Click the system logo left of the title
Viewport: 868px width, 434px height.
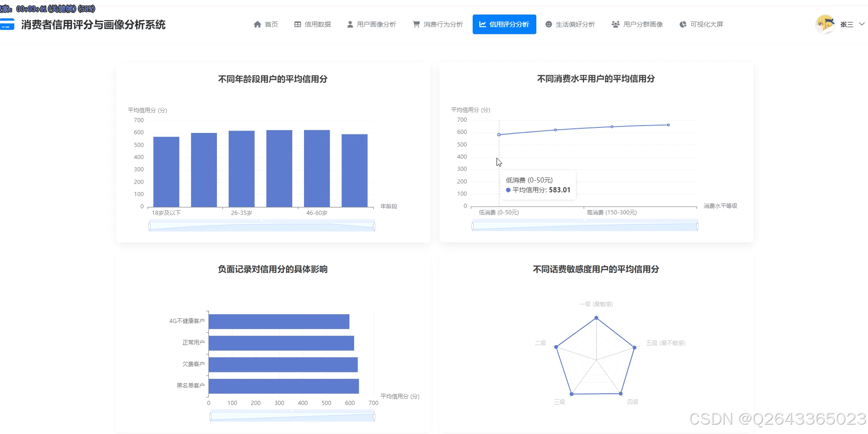pyautogui.click(x=7, y=24)
